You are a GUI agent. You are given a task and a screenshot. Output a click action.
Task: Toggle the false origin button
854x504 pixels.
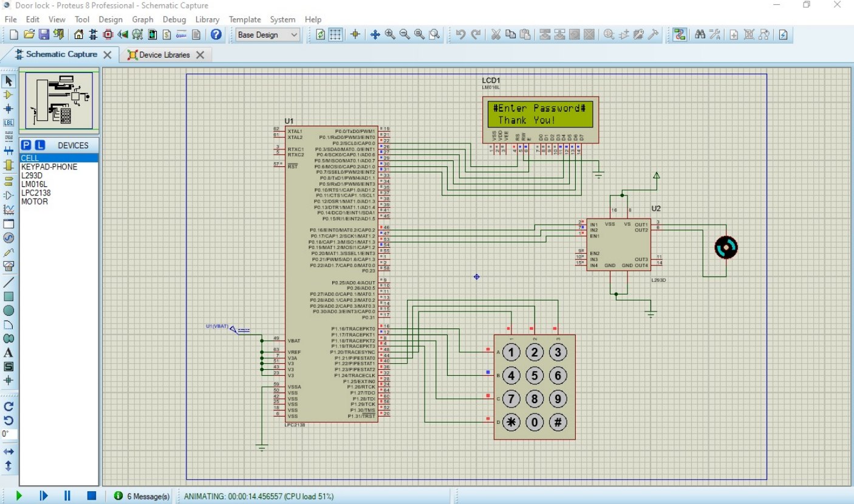point(355,35)
